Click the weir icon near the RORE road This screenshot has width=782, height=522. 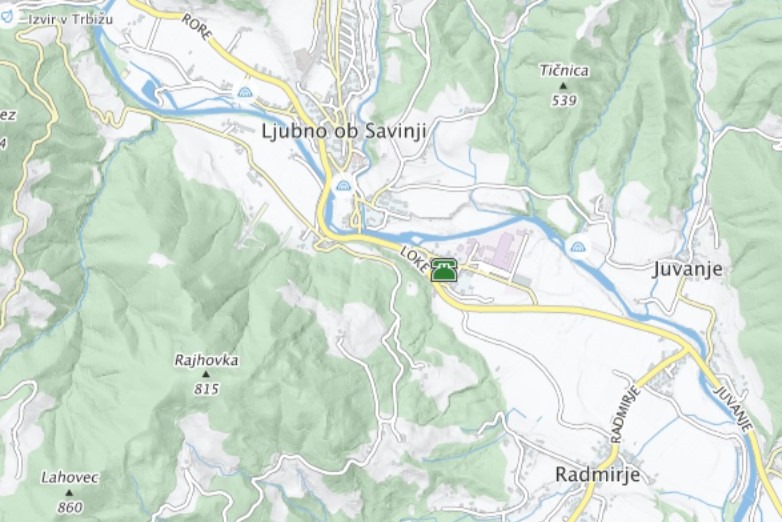click(245, 92)
